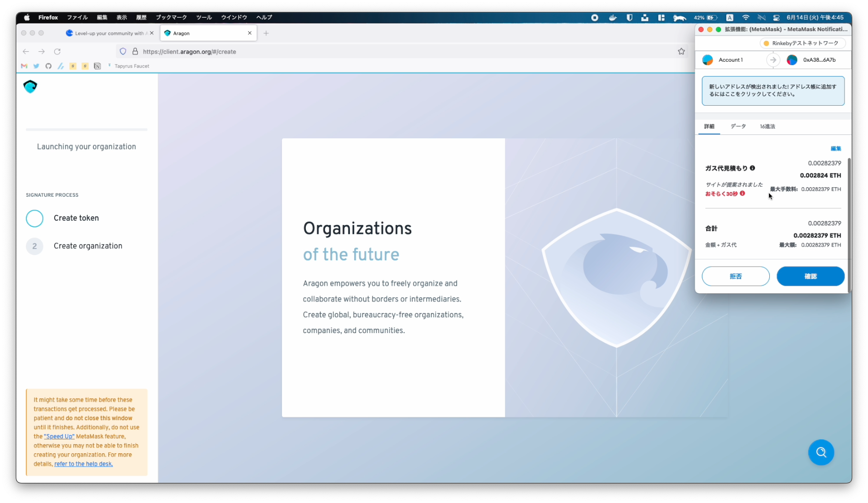Click the 編集 edit gas link
Image resolution: width=868 pixels, height=503 pixels.
[x=835, y=148]
